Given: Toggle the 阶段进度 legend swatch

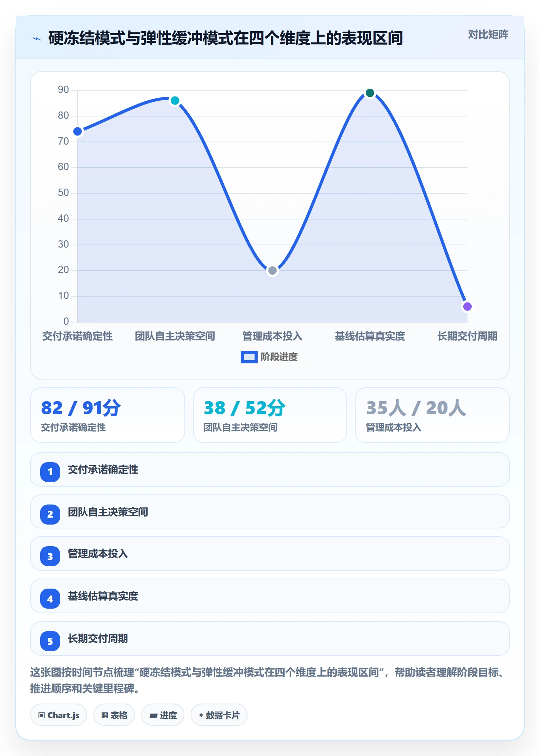Looking at the screenshot, I should pyautogui.click(x=249, y=357).
